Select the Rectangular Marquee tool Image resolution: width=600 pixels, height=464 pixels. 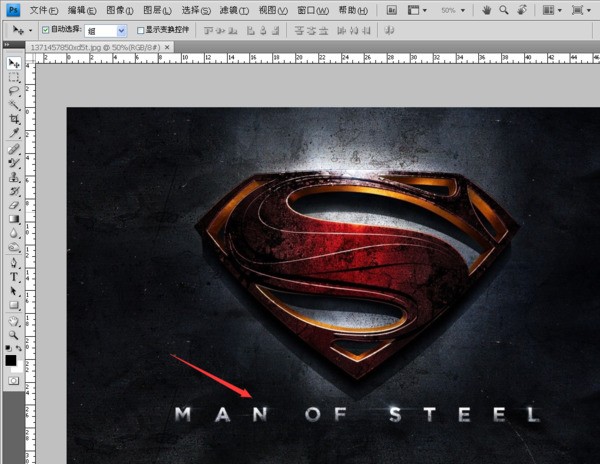[x=14, y=77]
